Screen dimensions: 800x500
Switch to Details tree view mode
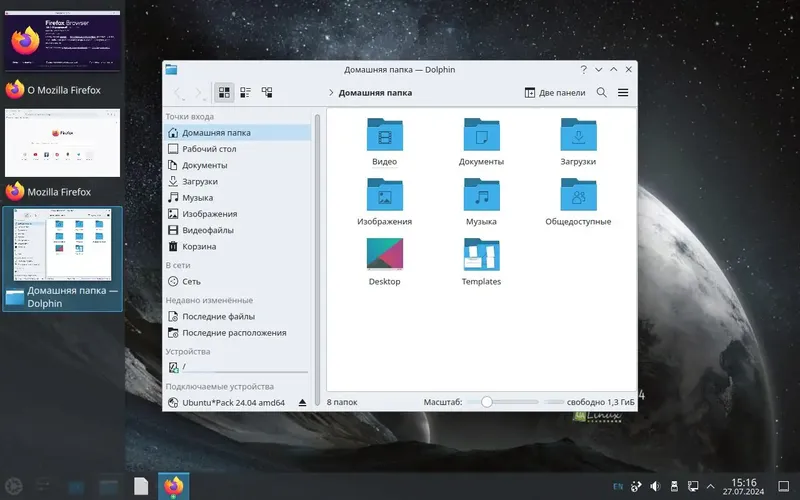267,92
